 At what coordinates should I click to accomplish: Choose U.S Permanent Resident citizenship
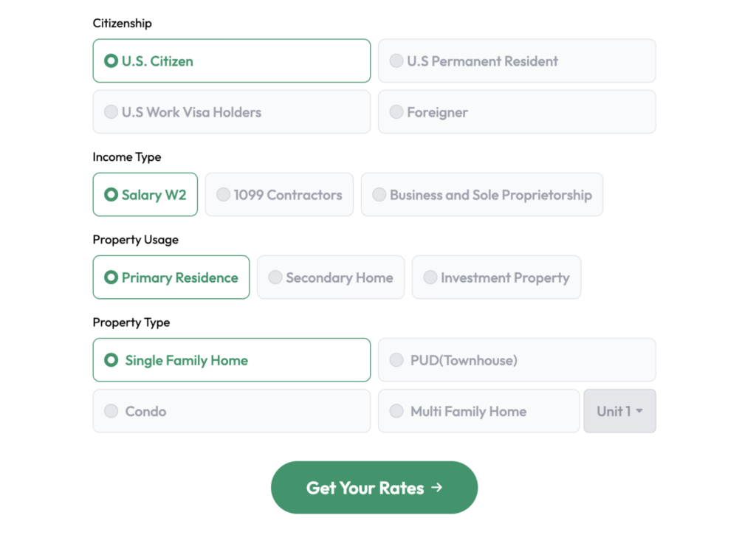pyautogui.click(x=516, y=61)
